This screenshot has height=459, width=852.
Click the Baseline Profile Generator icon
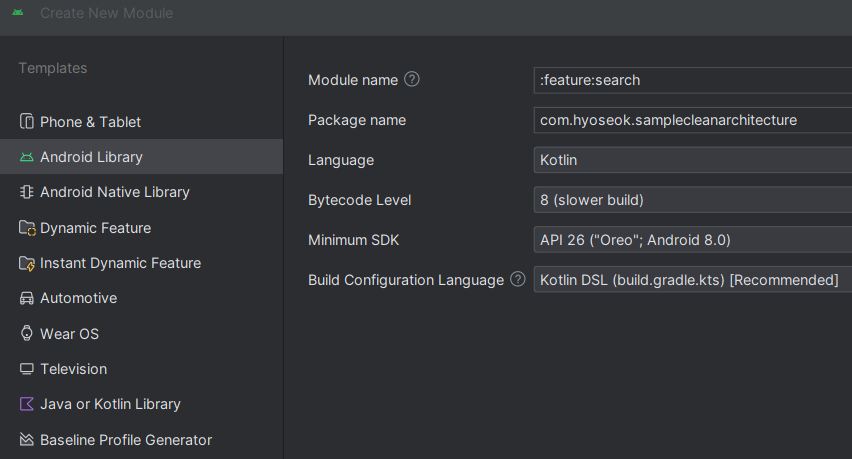[27, 440]
